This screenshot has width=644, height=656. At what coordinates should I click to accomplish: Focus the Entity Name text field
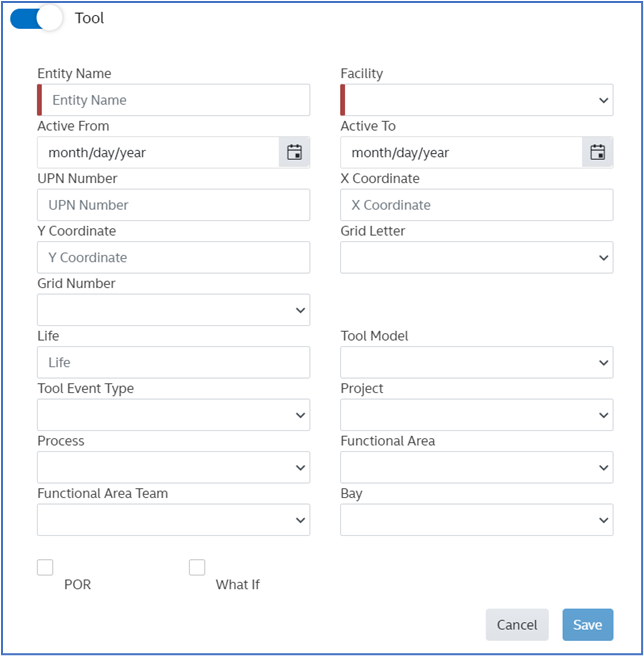(175, 100)
